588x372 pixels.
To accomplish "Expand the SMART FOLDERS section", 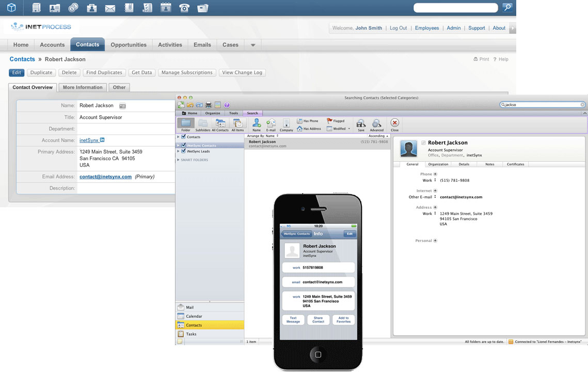I will [178, 160].
